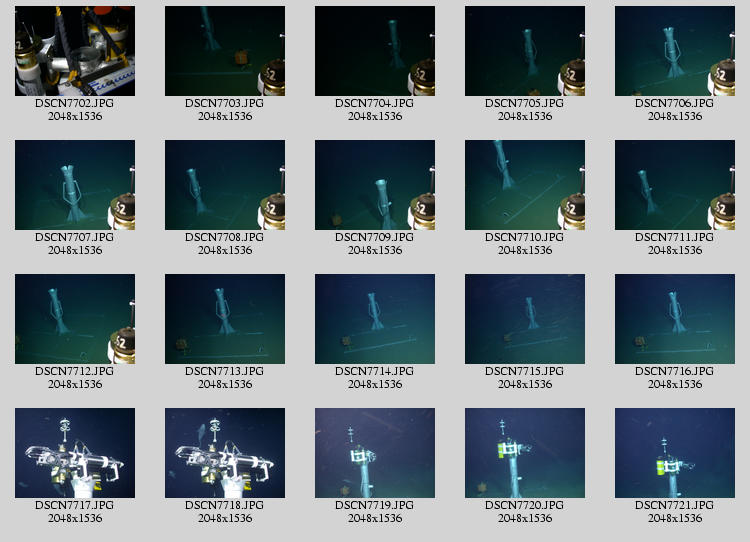
Task: Open the DSCN7707.JPG thumbnail
Action: pyautogui.click(x=75, y=185)
